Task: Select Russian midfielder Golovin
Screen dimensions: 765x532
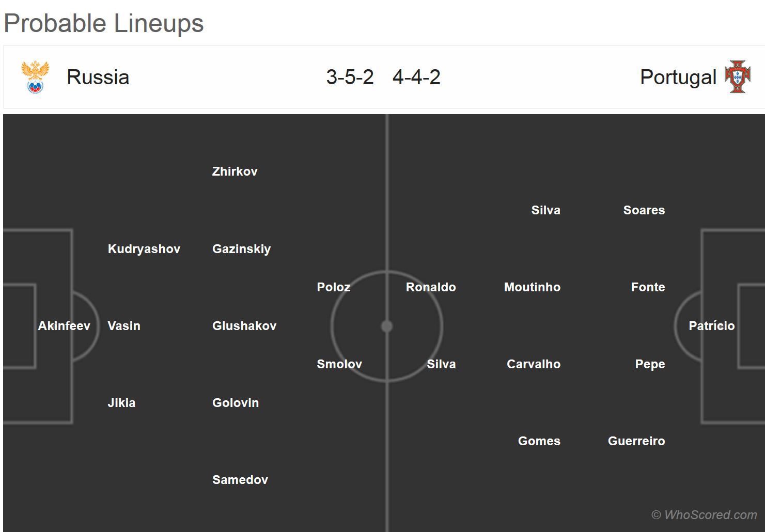Action: [x=236, y=403]
